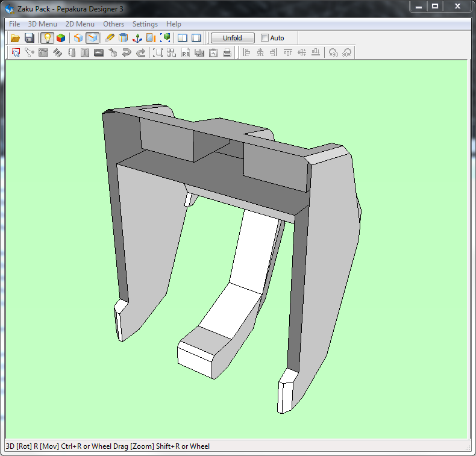Click the folded-paper edge tool icon
Viewport: 476px width, 456px height.
point(71,52)
